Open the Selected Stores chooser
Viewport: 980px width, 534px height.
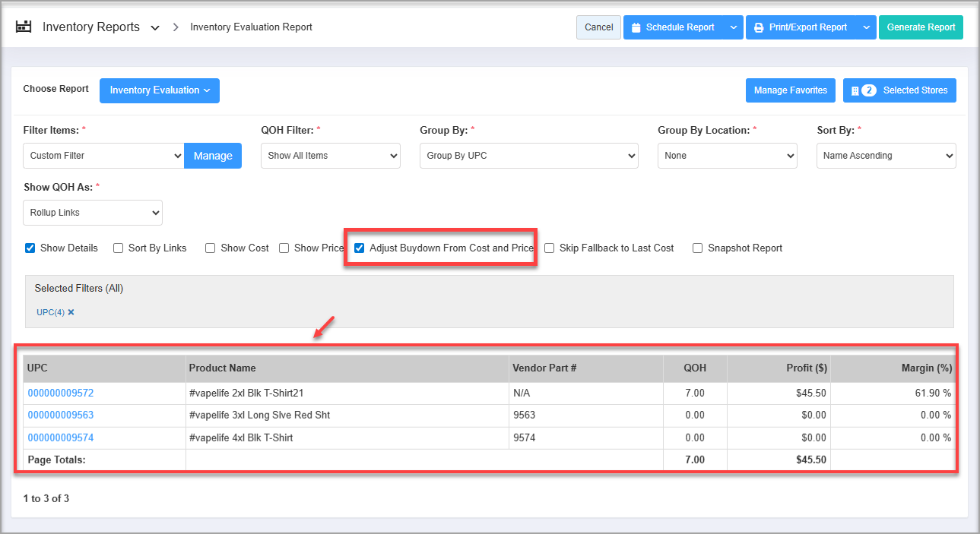coord(899,90)
